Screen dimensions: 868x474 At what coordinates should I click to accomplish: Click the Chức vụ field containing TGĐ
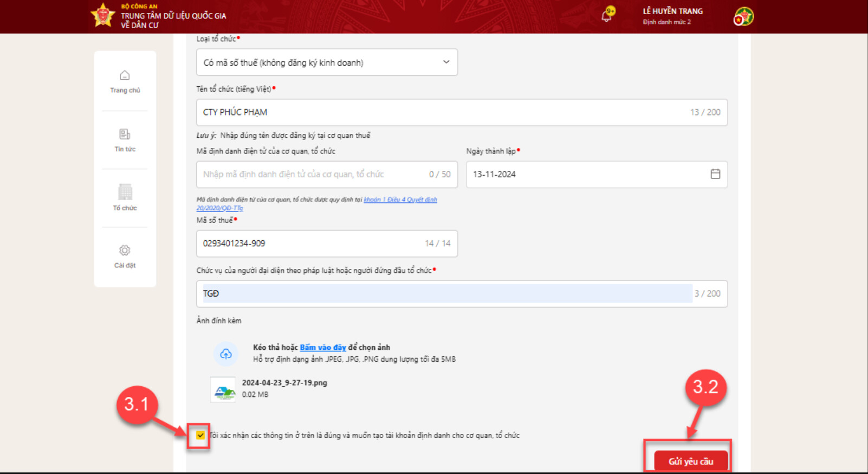pyautogui.click(x=444, y=293)
